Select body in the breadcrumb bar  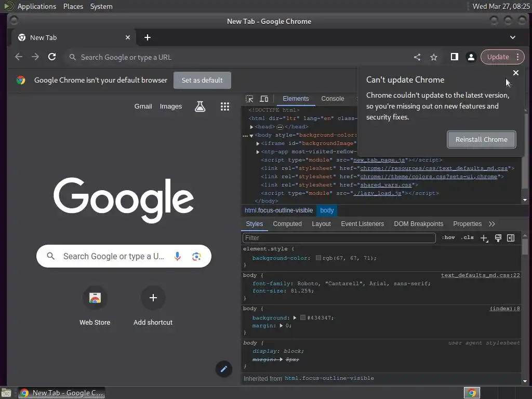pyautogui.click(x=327, y=210)
